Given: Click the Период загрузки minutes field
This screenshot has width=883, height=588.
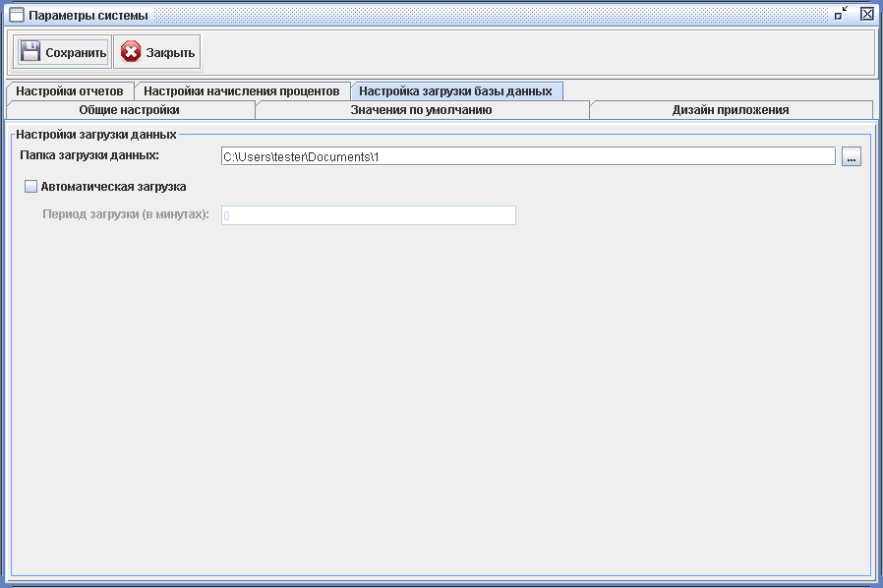Looking at the screenshot, I should click(369, 215).
